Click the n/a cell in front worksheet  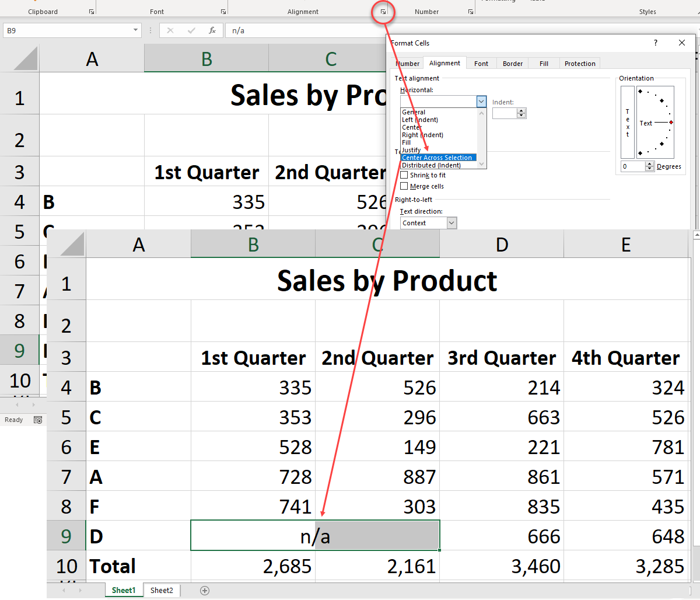click(x=315, y=536)
